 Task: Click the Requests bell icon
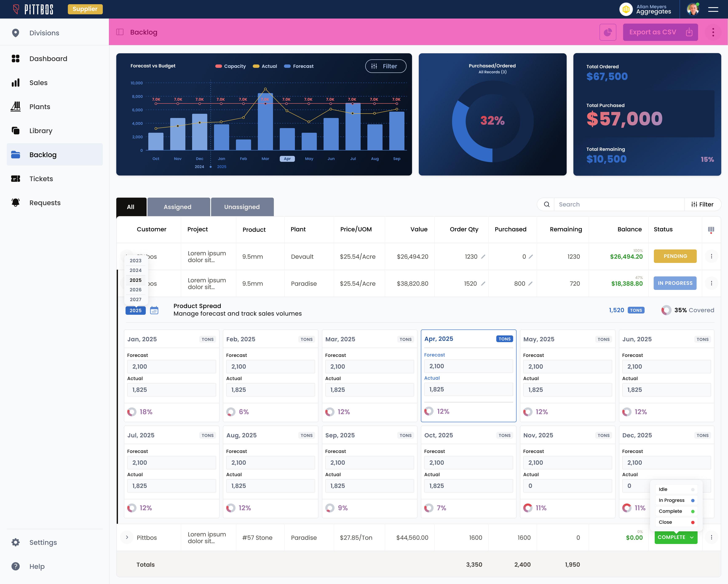(16, 202)
